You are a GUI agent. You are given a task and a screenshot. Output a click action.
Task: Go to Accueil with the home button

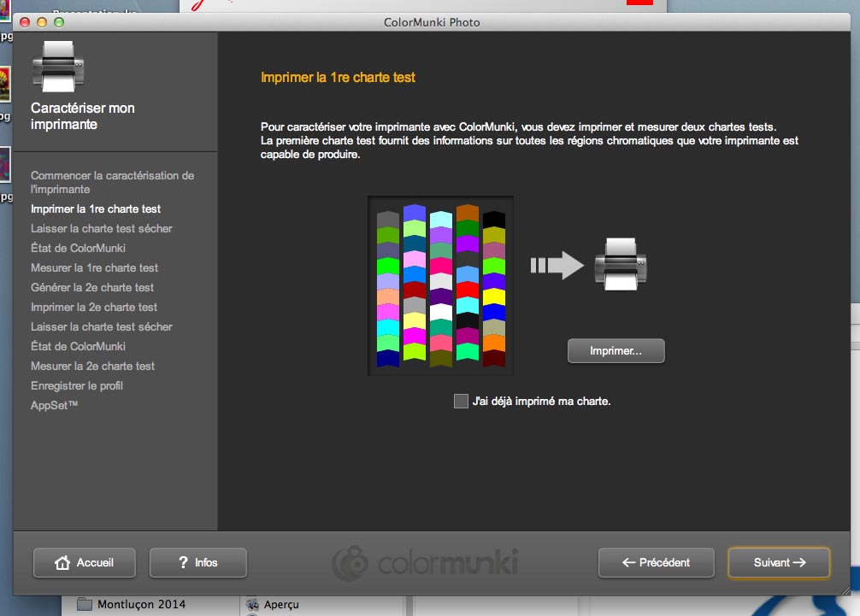(x=85, y=562)
